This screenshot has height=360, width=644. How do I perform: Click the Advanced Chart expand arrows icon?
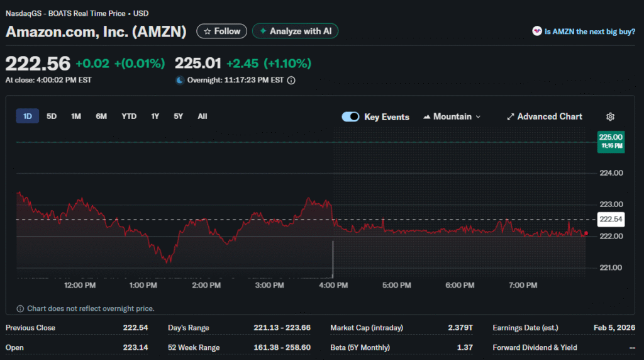(511, 117)
